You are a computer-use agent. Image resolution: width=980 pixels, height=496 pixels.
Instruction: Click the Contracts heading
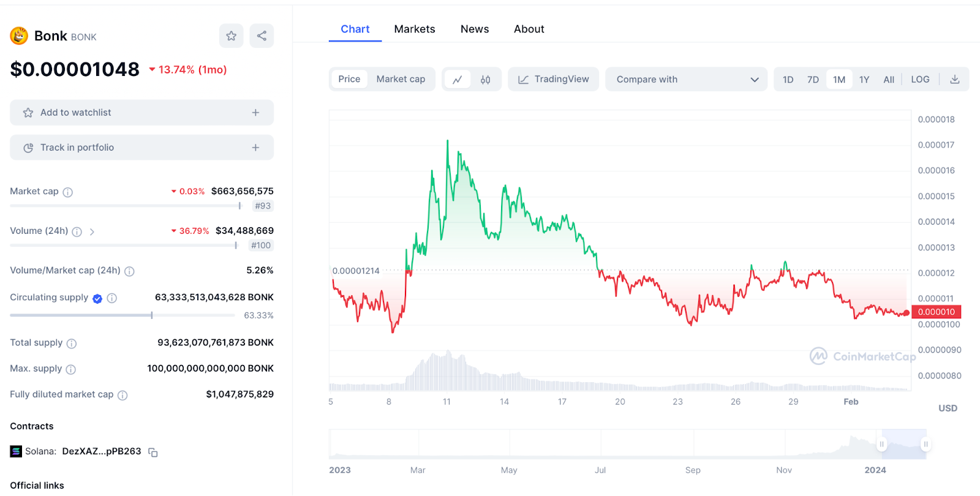[32, 426]
